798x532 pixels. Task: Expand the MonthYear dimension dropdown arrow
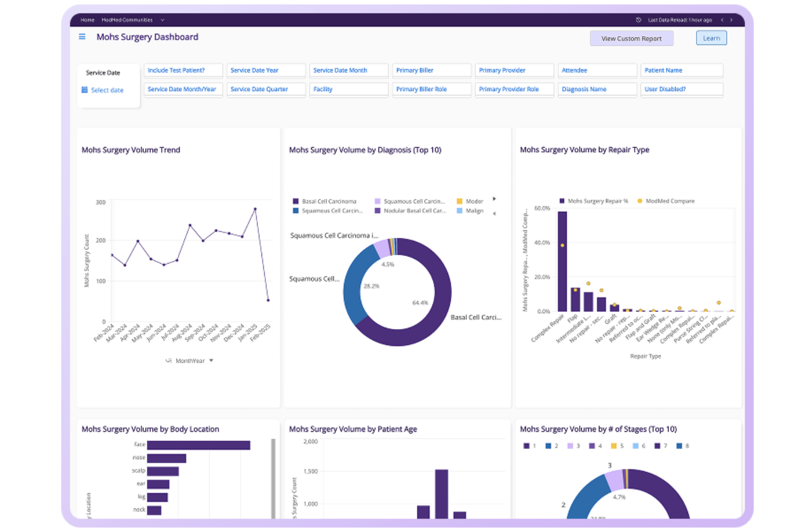[x=211, y=361]
